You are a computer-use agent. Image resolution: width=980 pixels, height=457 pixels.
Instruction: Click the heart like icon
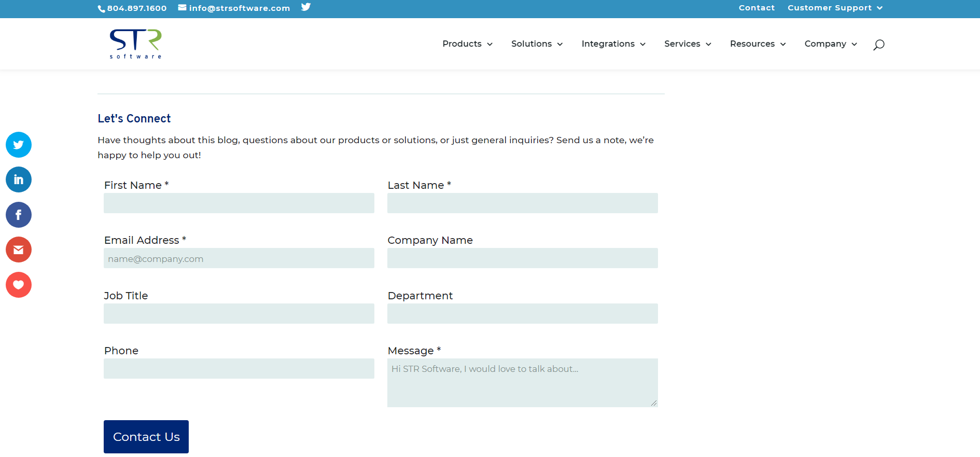(19, 285)
